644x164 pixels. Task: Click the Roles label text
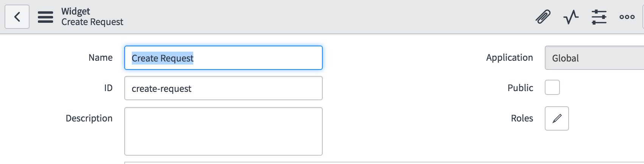pyautogui.click(x=522, y=118)
